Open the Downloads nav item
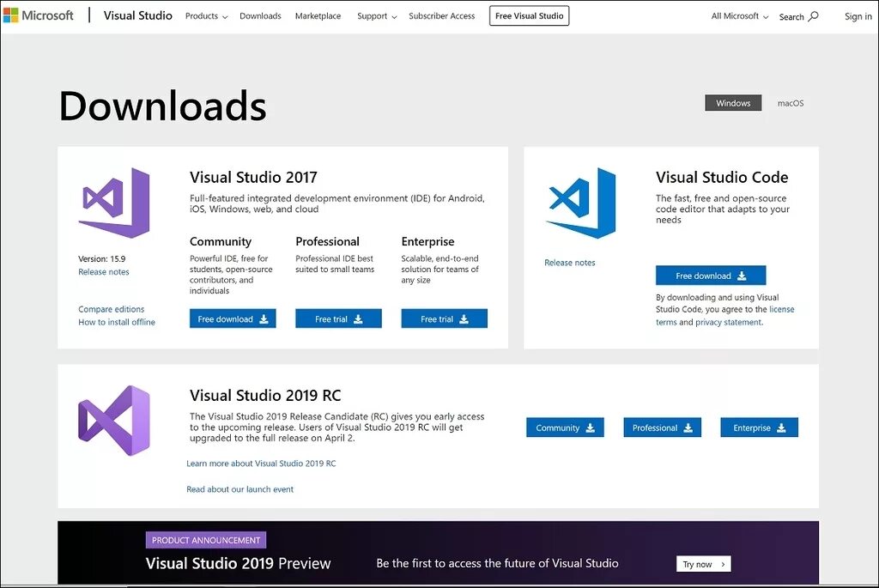 (260, 16)
